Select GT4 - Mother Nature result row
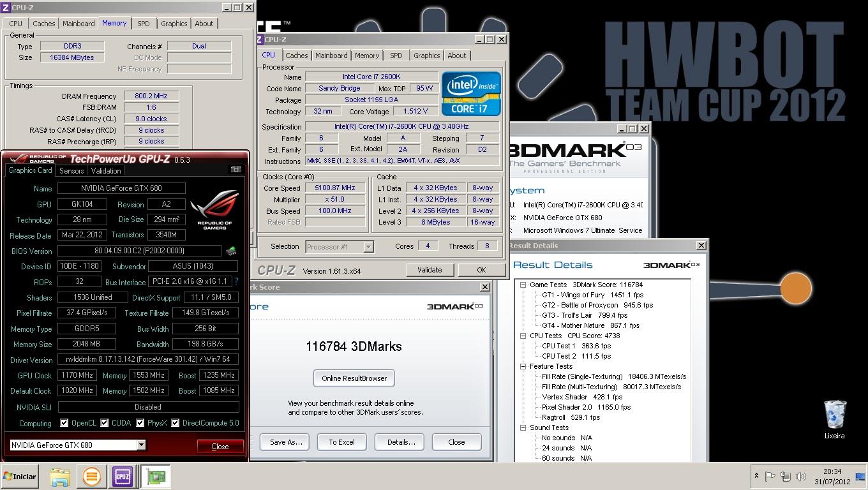 point(590,325)
